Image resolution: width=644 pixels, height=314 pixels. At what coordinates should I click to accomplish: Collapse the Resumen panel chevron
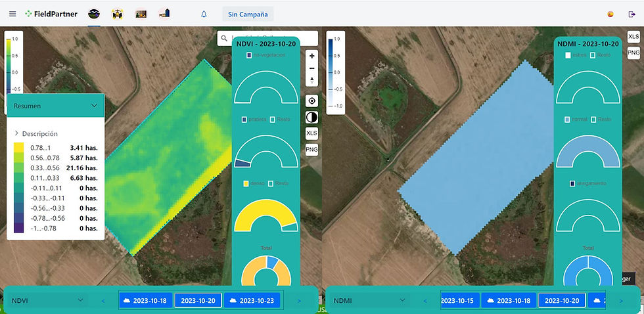pos(94,106)
